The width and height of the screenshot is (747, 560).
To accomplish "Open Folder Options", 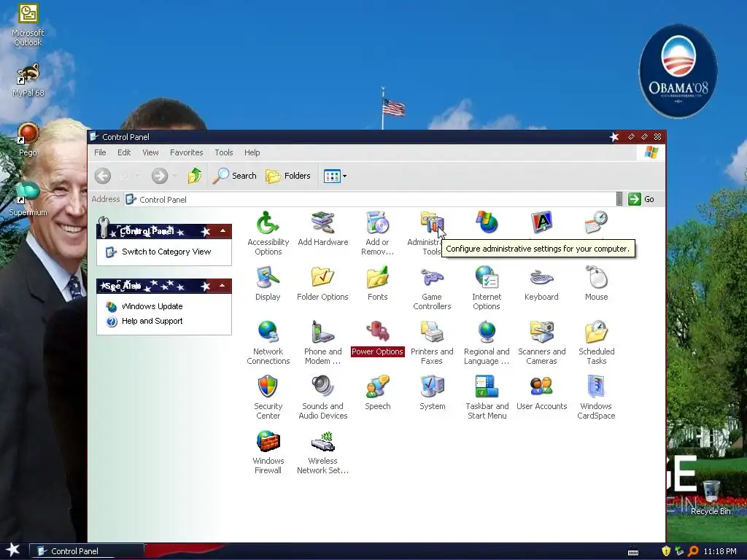I will coord(322,283).
